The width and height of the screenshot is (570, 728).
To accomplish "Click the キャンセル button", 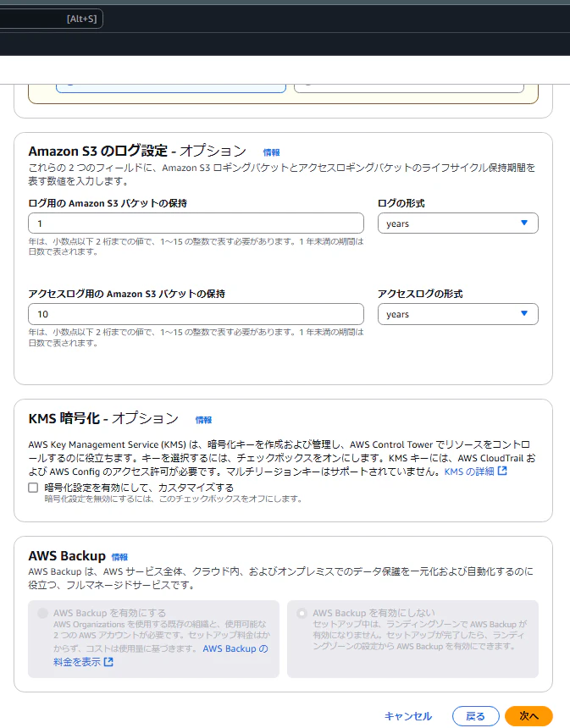I will pos(408,716).
